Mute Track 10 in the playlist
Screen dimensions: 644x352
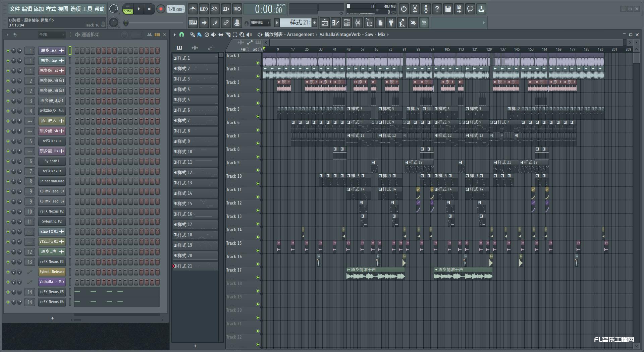click(x=258, y=183)
